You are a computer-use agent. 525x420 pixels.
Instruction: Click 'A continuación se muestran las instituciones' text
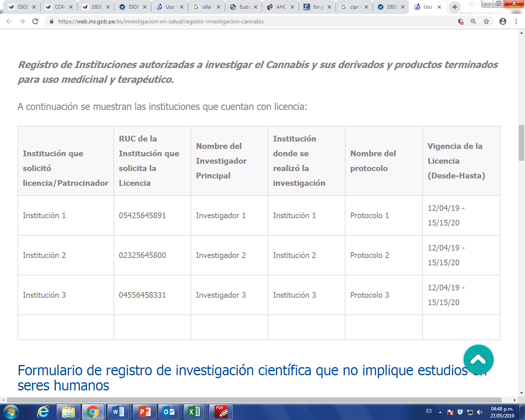click(162, 107)
